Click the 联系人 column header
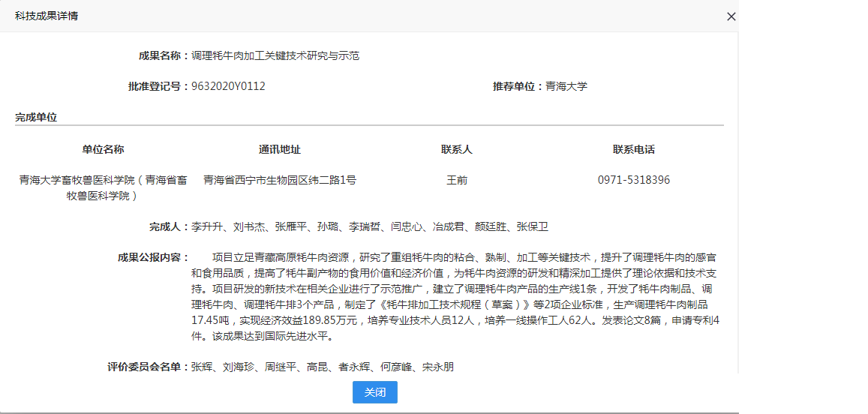Viewport: 868px width, 414px height. click(x=457, y=149)
